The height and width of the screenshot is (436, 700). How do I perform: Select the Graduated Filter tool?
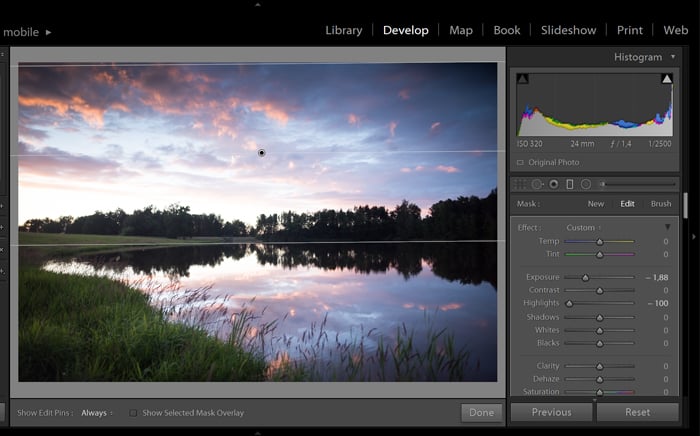[x=570, y=184]
